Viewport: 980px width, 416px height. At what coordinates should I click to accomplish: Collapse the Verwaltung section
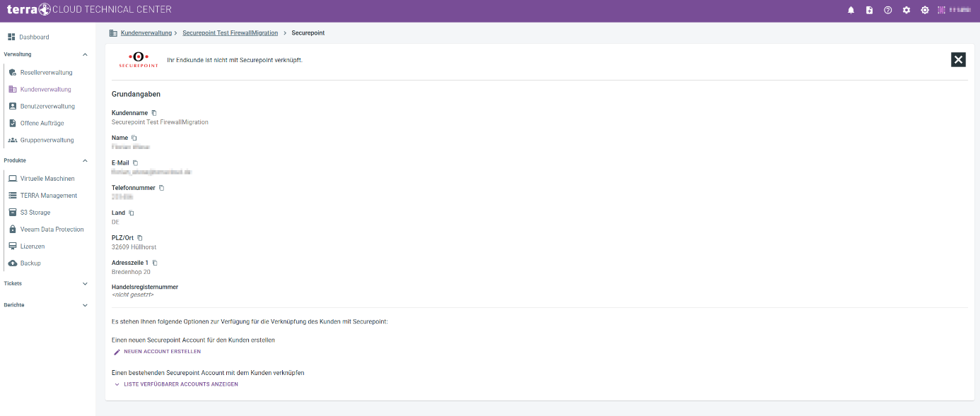pyautogui.click(x=85, y=54)
